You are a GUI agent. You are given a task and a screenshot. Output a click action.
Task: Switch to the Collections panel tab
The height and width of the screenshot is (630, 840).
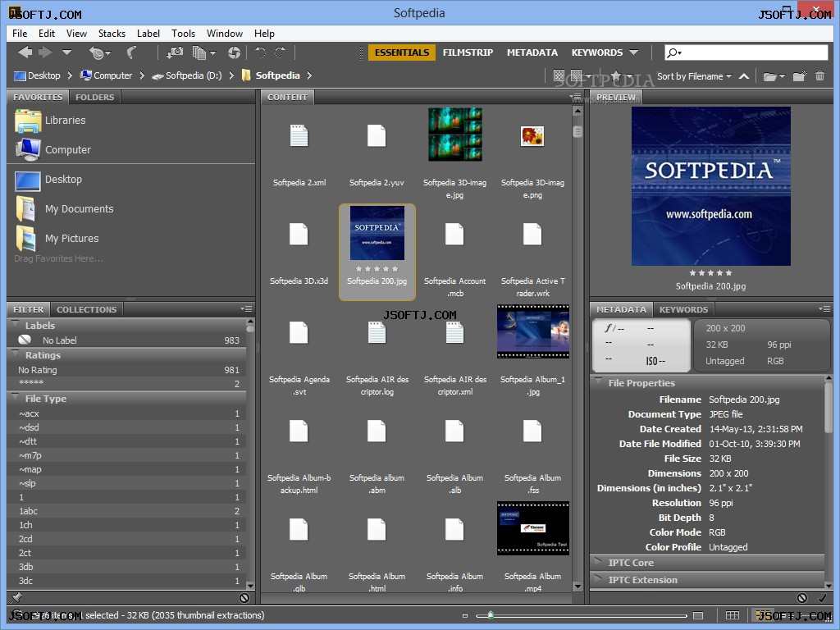coord(86,309)
